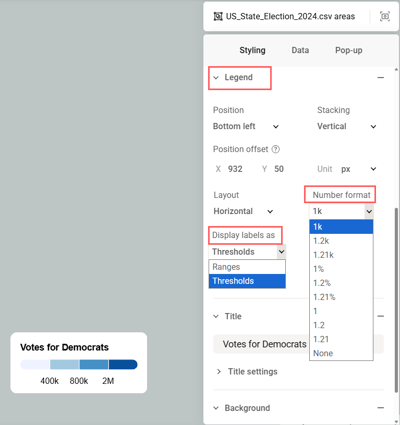Click the darkest blue legend color segment
Image resolution: width=400 pixels, height=425 pixels.
point(123,364)
